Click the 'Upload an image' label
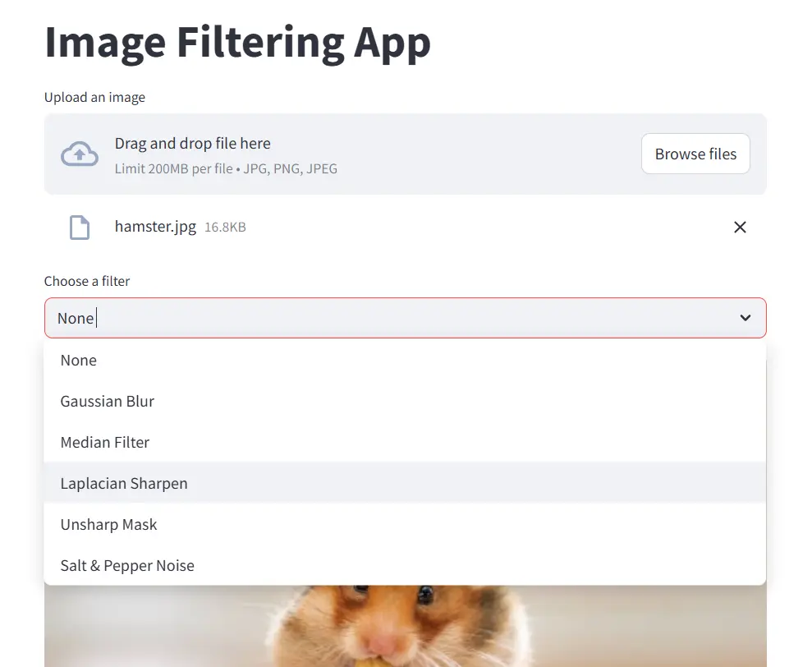Viewport: 812px width, 667px height. tap(94, 97)
